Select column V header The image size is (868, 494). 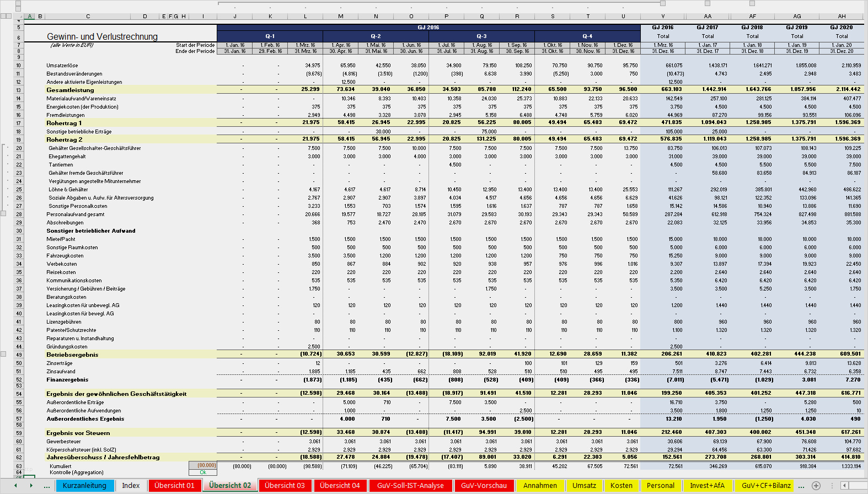click(663, 16)
